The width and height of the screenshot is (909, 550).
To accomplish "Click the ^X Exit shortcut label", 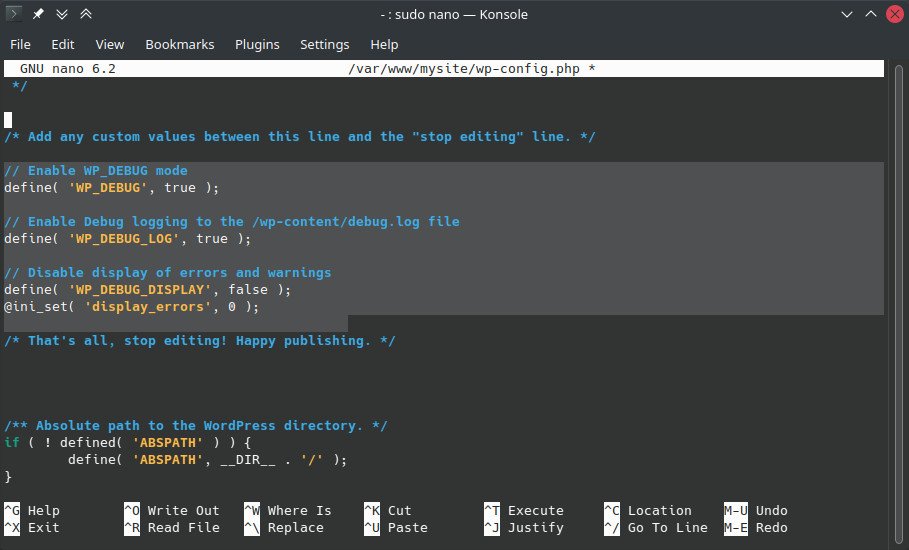I will pyautogui.click(x=32, y=527).
